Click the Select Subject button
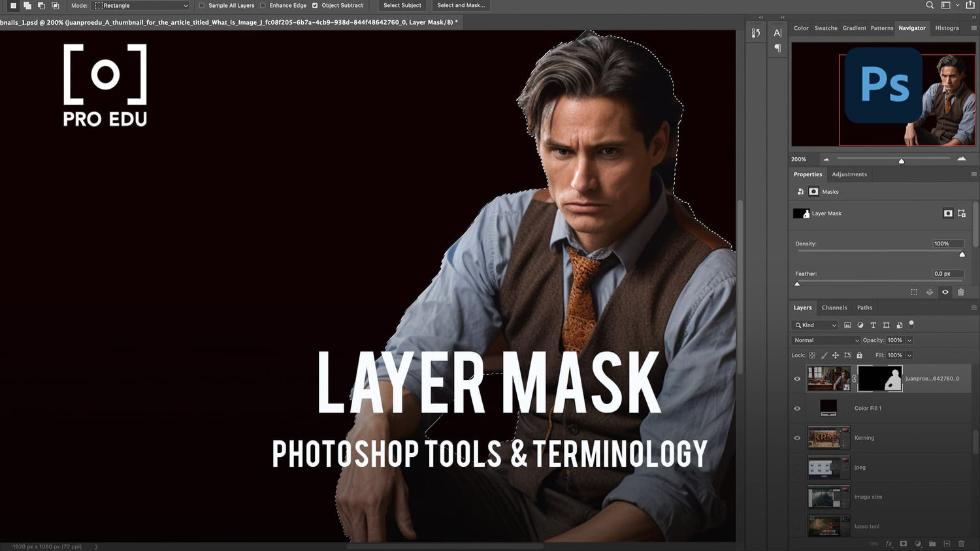 click(402, 5)
